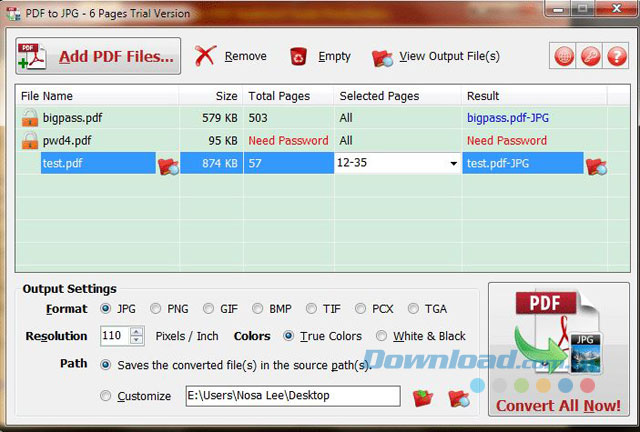Select the test.pdf file name
640x432 pixels.
[x=62, y=163]
